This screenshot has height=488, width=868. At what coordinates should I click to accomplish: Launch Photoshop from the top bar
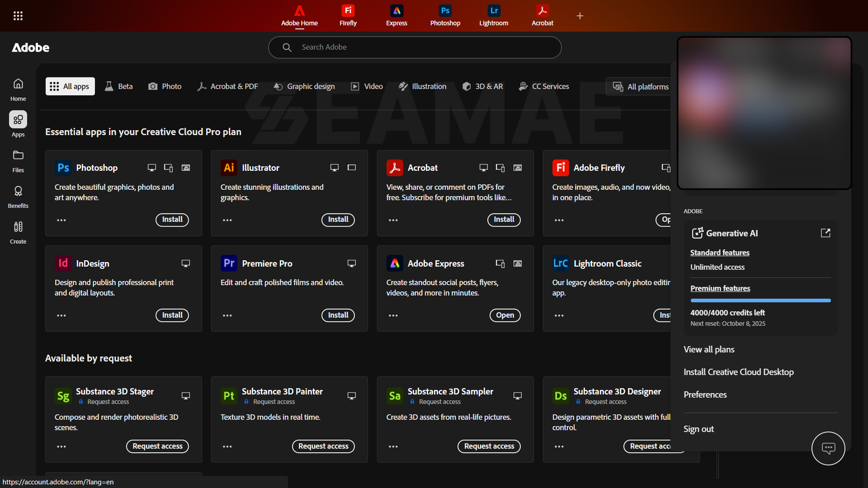click(445, 16)
